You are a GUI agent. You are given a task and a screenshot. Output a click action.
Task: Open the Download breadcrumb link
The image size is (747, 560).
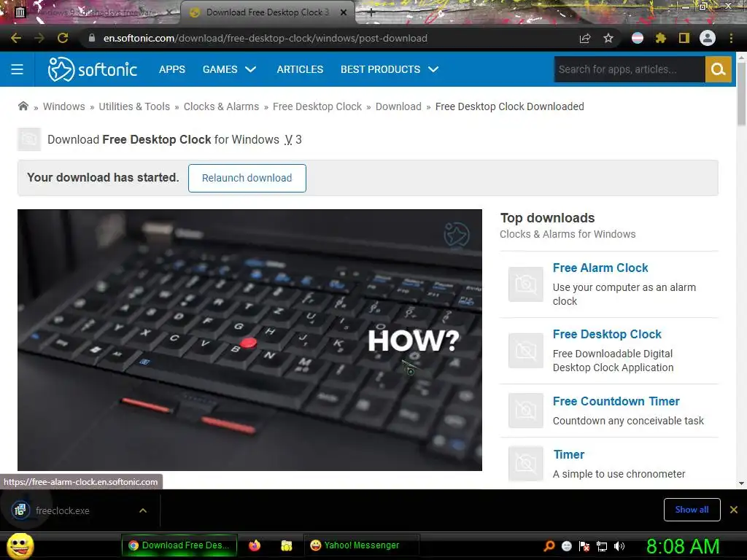tap(398, 106)
